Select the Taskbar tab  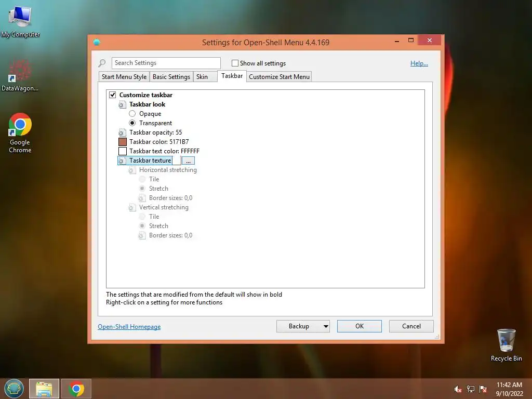232,76
